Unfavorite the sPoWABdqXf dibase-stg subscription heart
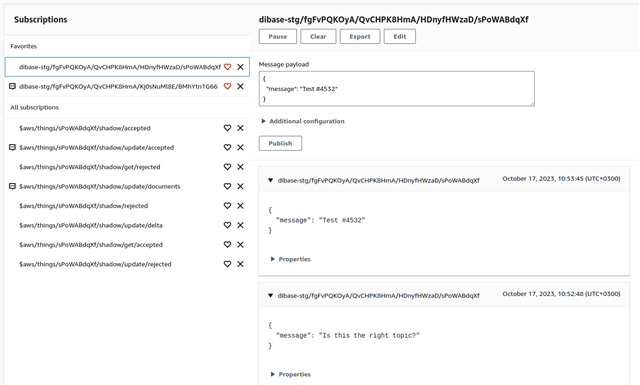640x385 pixels. click(227, 67)
